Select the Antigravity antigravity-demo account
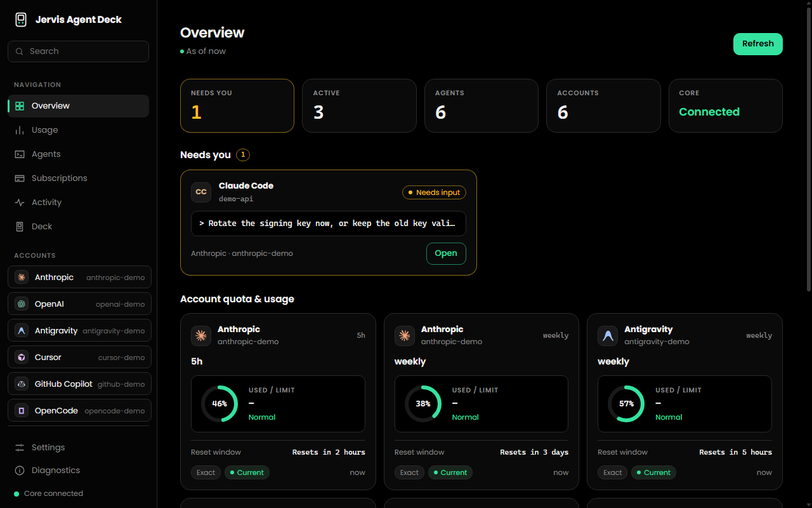 [80, 331]
